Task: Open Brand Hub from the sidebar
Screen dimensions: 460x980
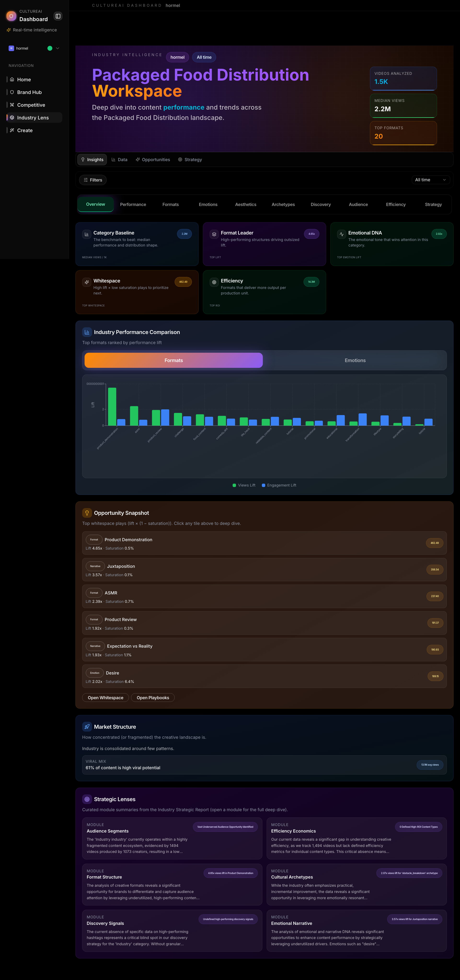Action: 29,92
